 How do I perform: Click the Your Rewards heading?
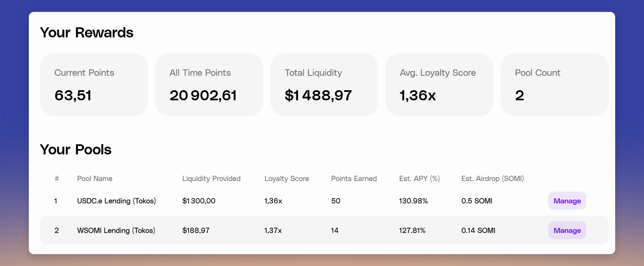click(x=87, y=32)
